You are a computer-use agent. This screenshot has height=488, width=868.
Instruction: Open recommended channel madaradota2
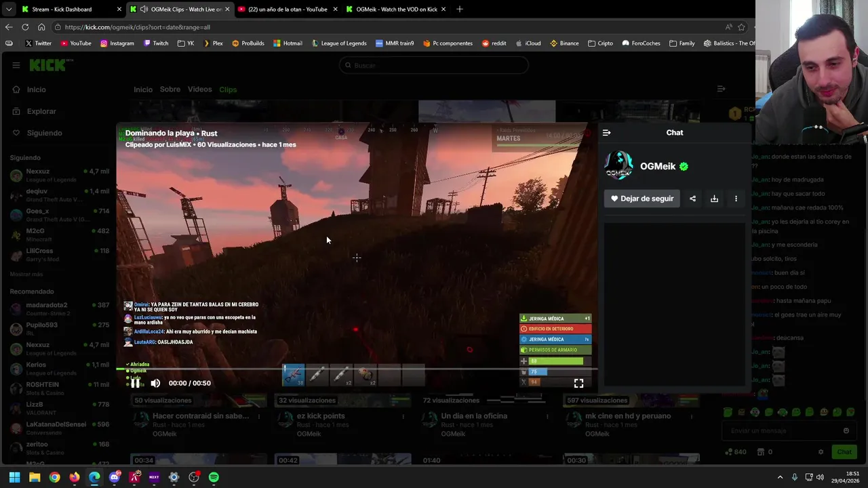(59, 309)
